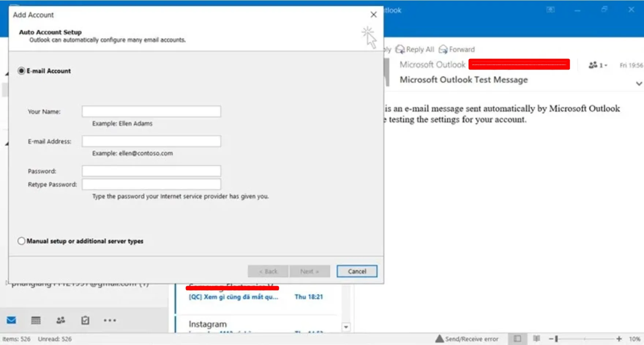Screen dimensions: 644x345
Task: Click the Next button
Action: click(x=309, y=271)
